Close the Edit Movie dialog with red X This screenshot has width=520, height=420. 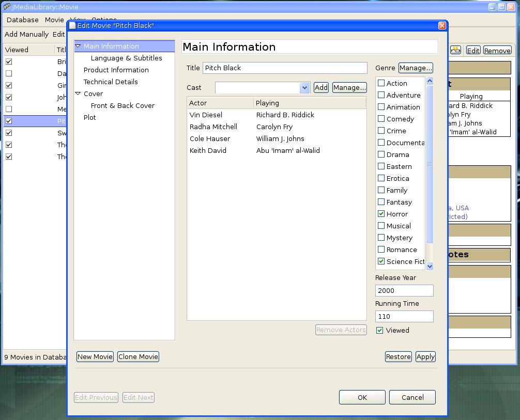click(442, 25)
